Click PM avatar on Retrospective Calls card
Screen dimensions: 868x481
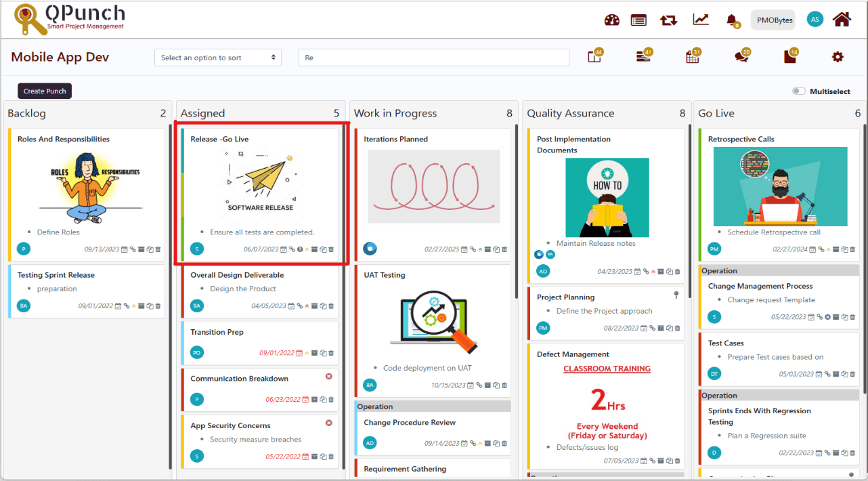click(714, 249)
